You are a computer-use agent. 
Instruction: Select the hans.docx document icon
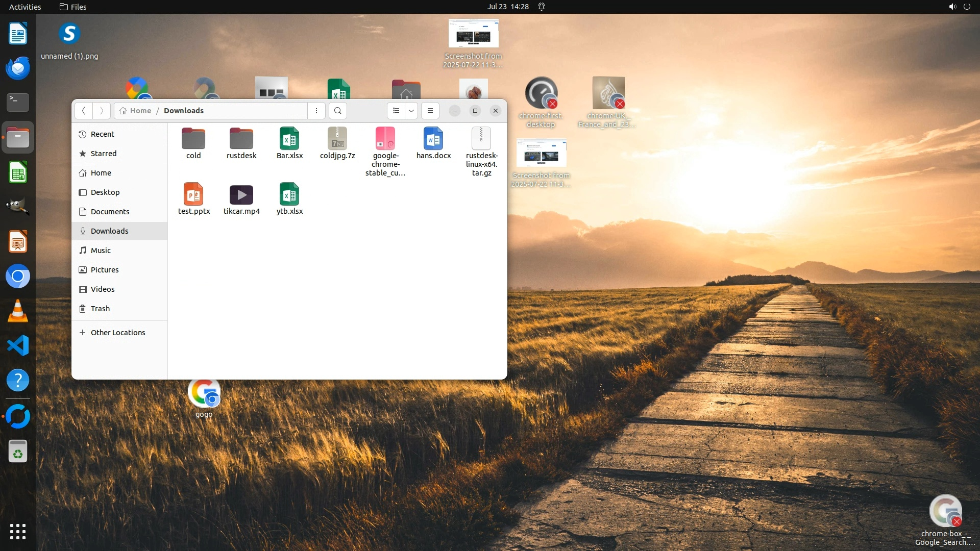(x=433, y=139)
